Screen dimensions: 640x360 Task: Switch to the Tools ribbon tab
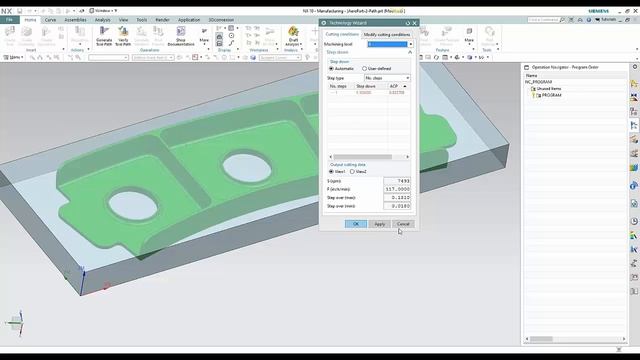tap(142, 20)
